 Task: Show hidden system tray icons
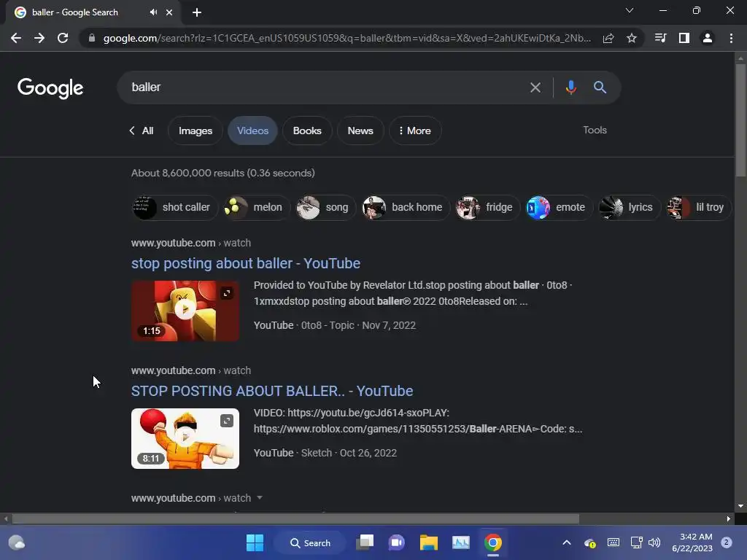pyautogui.click(x=566, y=542)
